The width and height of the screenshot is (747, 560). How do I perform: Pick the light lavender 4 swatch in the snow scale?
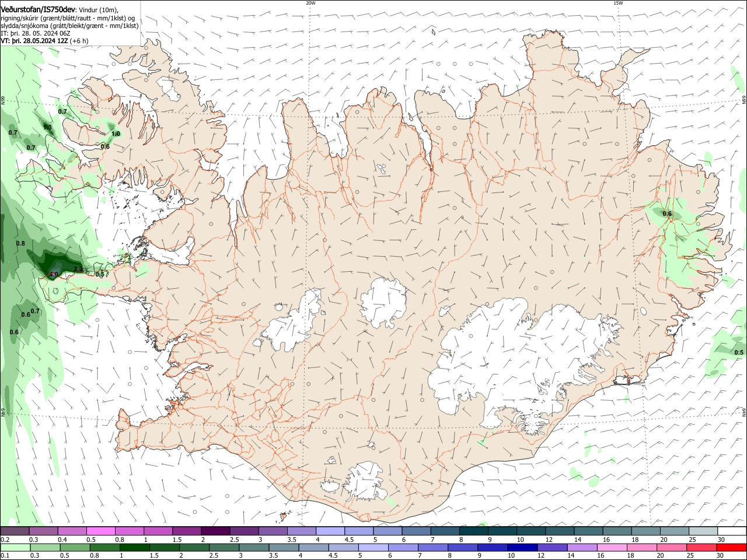[329, 531]
